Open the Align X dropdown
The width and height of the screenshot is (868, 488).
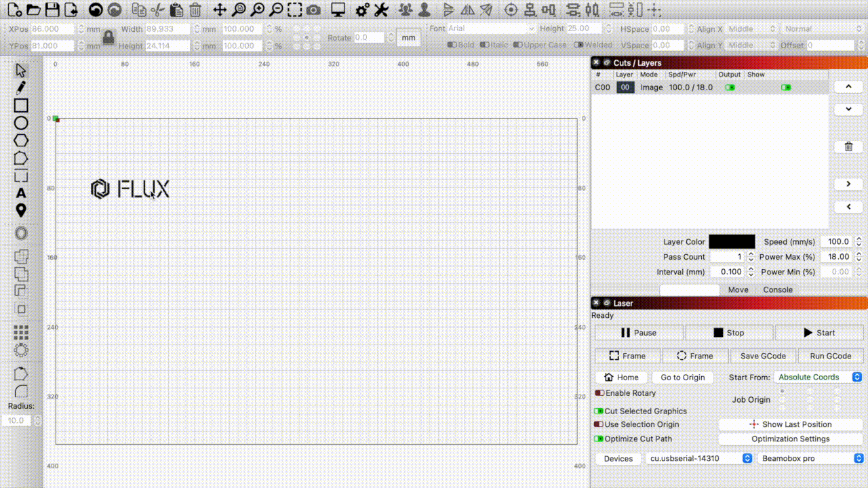click(752, 28)
